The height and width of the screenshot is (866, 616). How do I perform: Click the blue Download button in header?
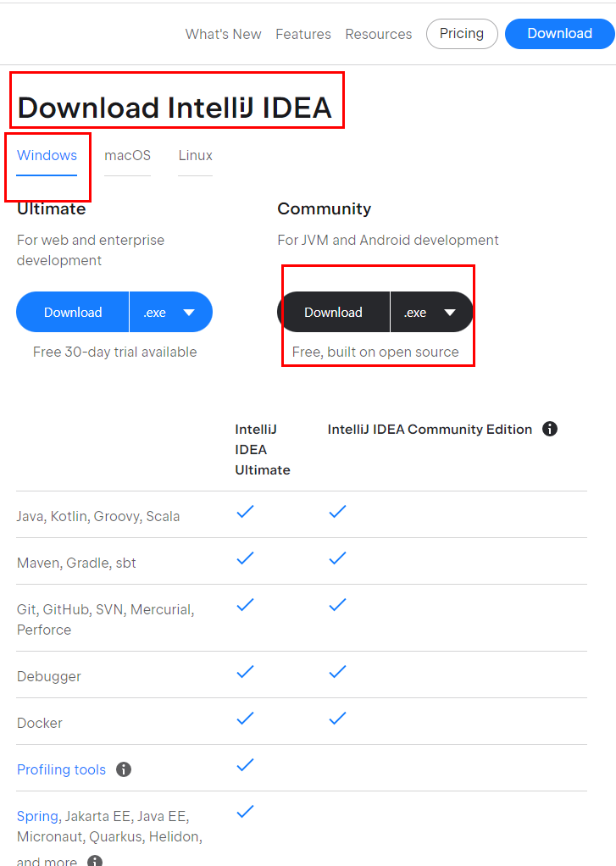pos(559,34)
